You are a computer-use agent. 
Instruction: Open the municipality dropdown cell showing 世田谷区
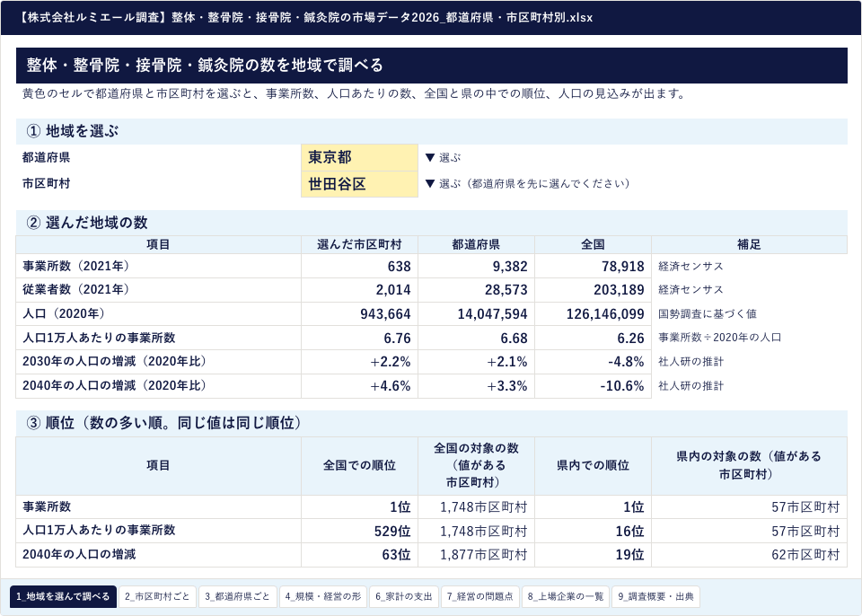point(359,184)
